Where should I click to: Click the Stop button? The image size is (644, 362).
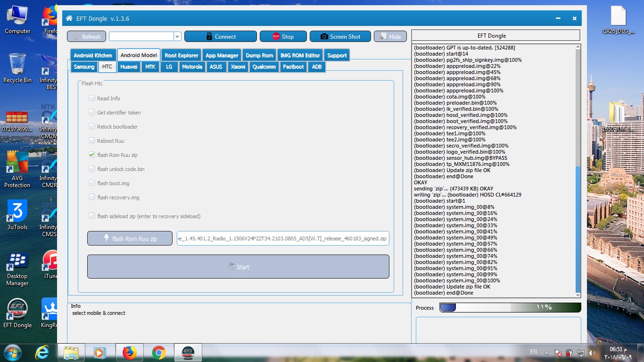(x=283, y=37)
